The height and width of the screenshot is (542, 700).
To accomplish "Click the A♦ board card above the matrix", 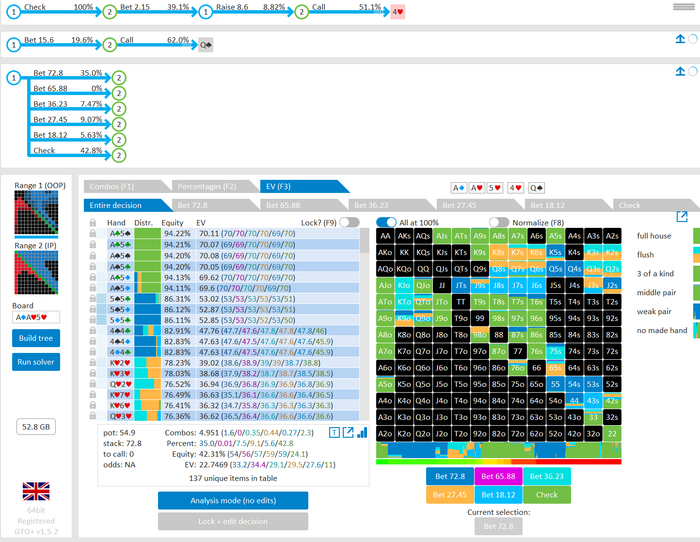I will (458, 188).
